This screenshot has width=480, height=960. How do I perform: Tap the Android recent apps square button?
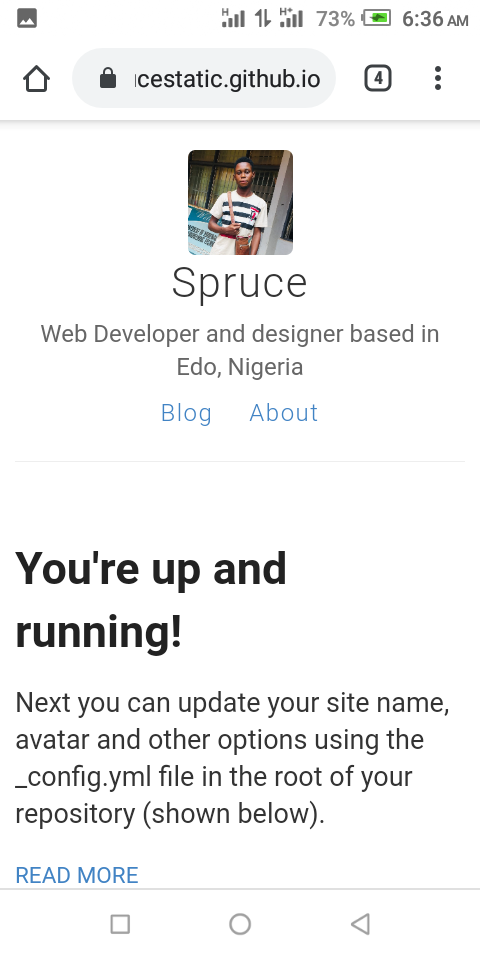(x=120, y=924)
